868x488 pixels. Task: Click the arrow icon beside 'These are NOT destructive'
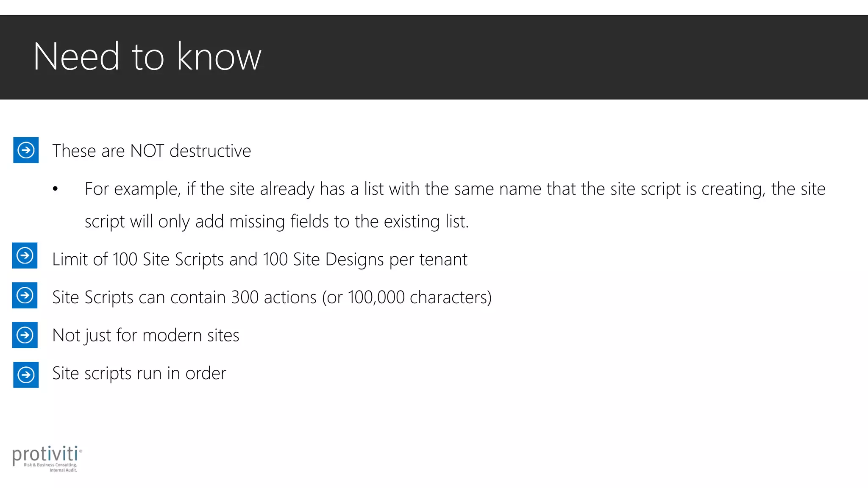[26, 150]
